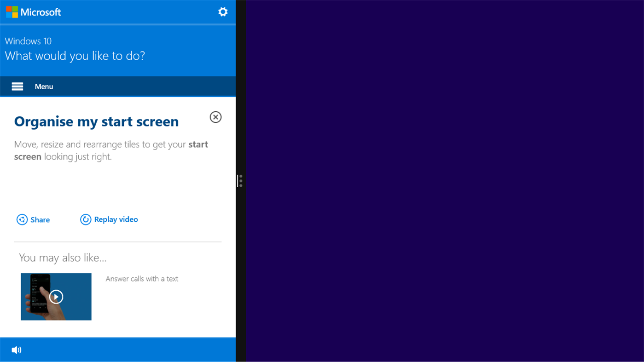Click the Share link

40,219
